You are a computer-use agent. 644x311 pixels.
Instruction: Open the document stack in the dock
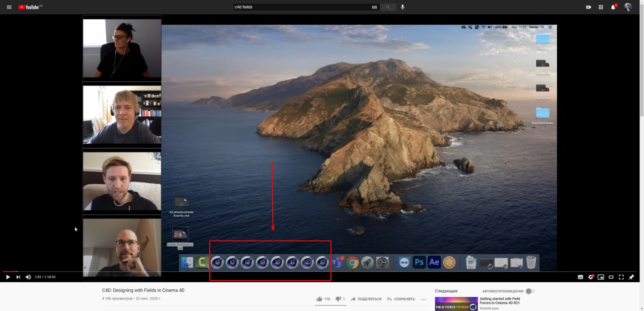[471, 262]
